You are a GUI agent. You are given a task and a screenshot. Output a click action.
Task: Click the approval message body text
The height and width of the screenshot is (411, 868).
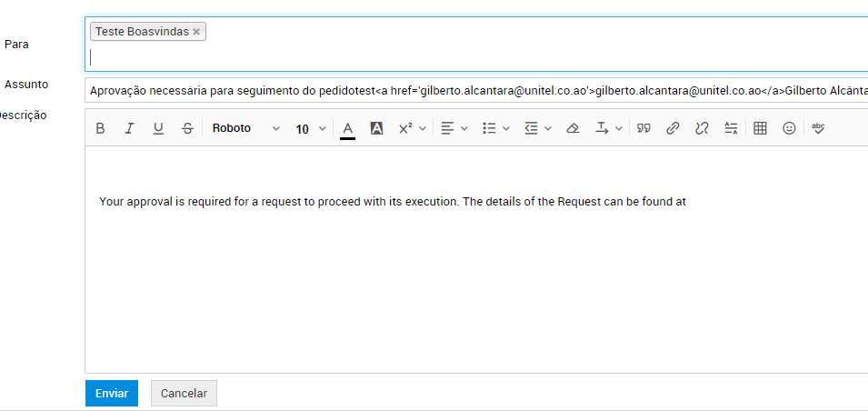[393, 202]
